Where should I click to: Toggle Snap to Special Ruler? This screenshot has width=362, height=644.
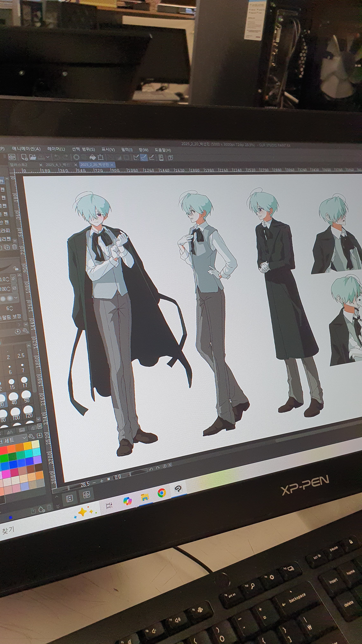(x=144, y=157)
